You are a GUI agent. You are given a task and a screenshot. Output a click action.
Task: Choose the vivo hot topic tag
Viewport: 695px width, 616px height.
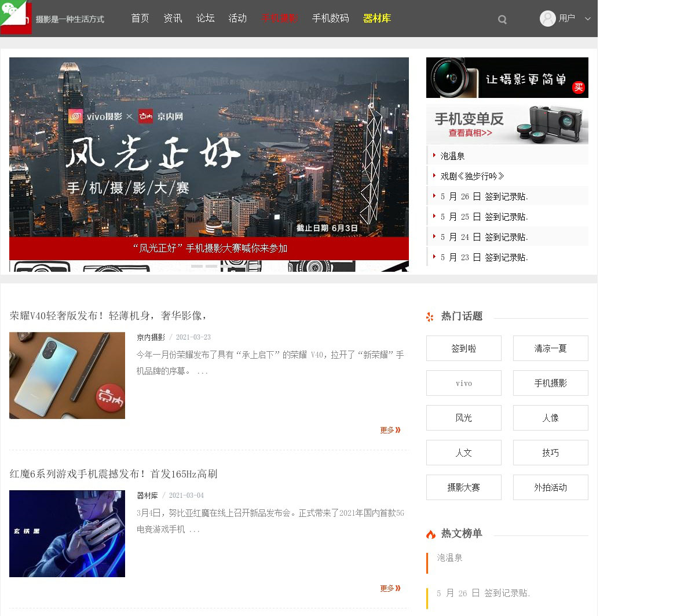pos(463,383)
